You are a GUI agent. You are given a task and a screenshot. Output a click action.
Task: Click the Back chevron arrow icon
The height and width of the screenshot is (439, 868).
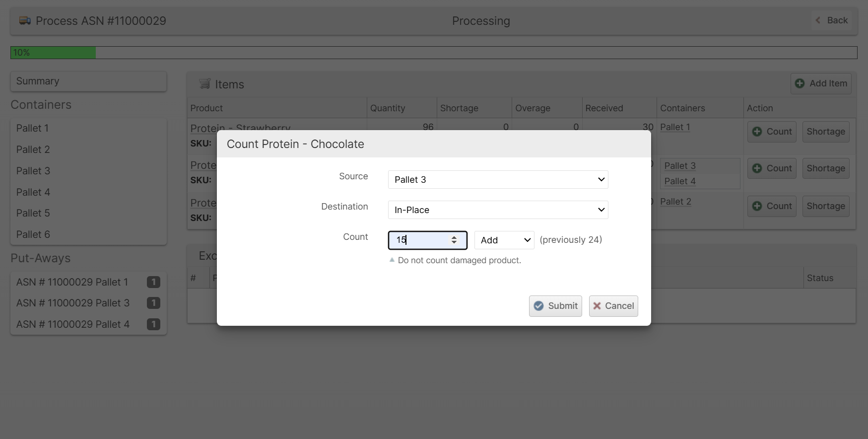[818, 20]
